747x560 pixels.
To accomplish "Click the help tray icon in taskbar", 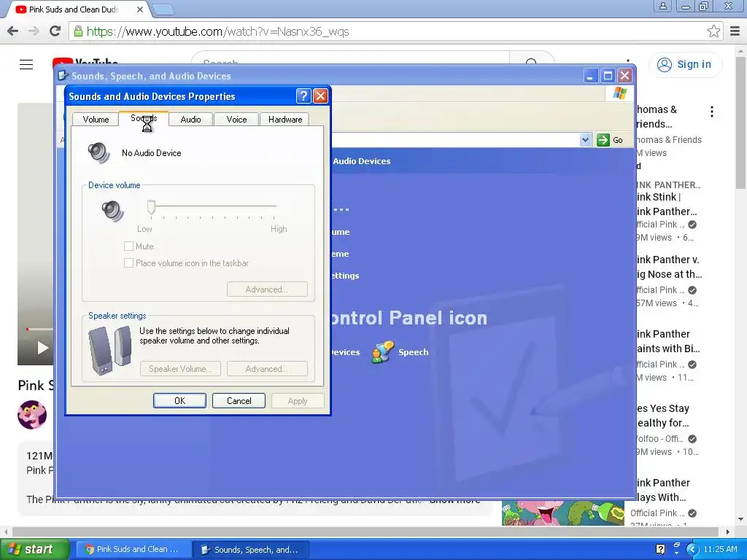I will pyautogui.click(x=660, y=549).
